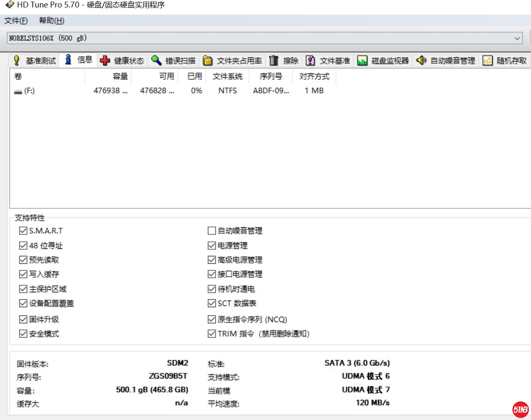Open the 帮助(H) menu
The width and height of the screenshot is (531, 420).
(52, 21)
